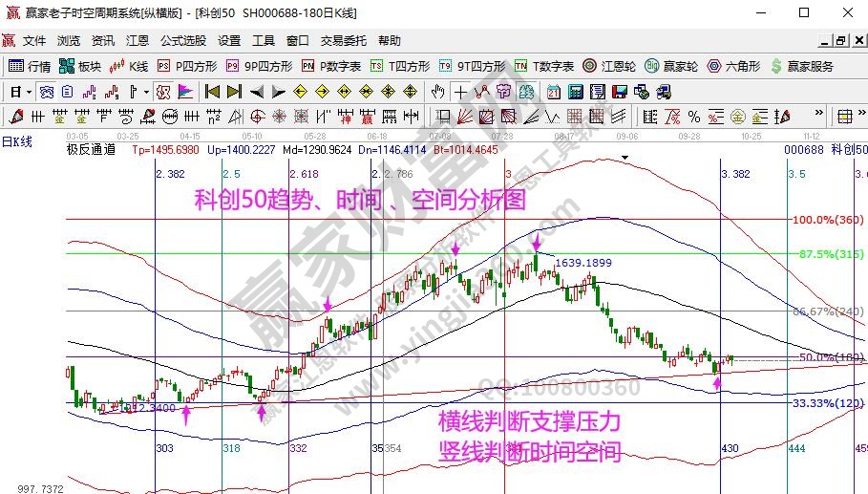The image size is (868, 494).
Task: Select the crosshair plus cursor tool
Action: [460, 92]
